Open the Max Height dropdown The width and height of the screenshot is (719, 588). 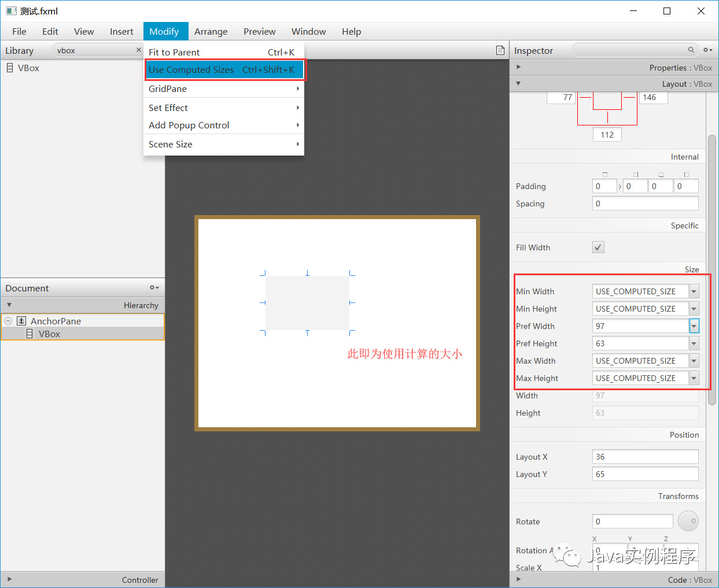point(694,378)
